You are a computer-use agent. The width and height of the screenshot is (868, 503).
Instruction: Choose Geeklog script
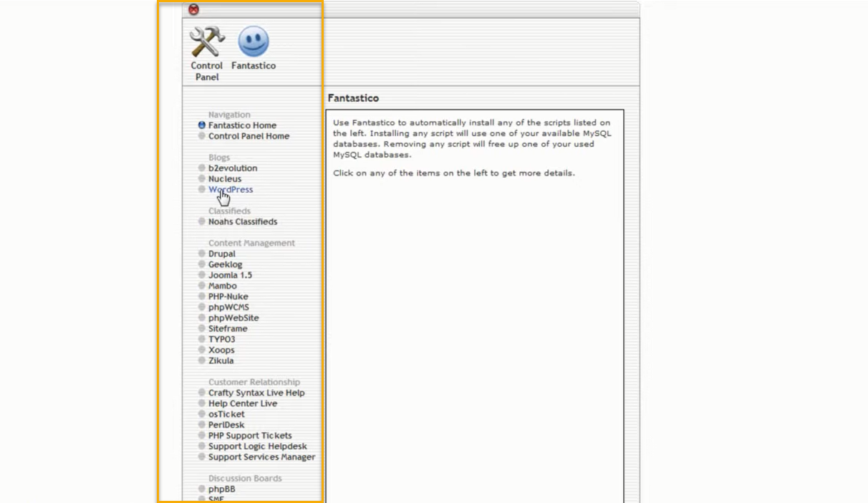pyautogui.click(x=225, y=264)
